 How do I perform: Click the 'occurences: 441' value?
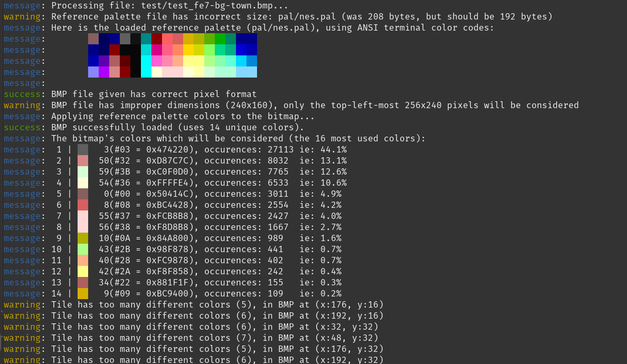pyautogui.click(x=243, y=250)
